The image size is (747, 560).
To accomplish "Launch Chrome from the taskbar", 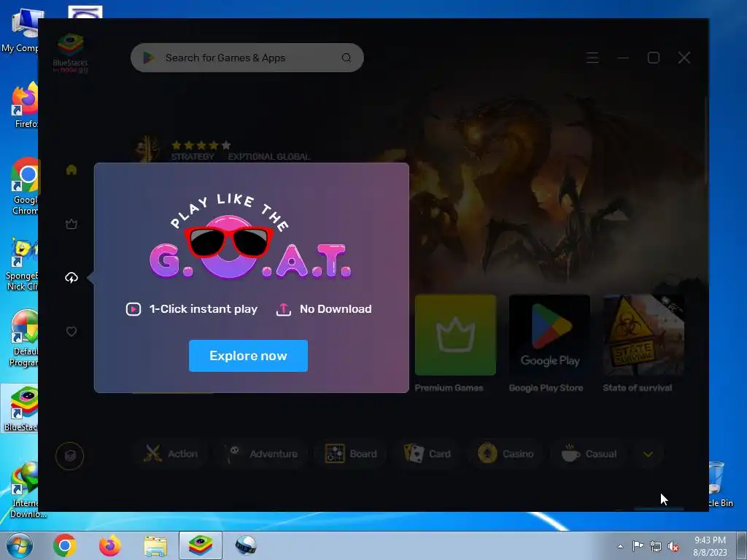I will [x=65, y=545].
